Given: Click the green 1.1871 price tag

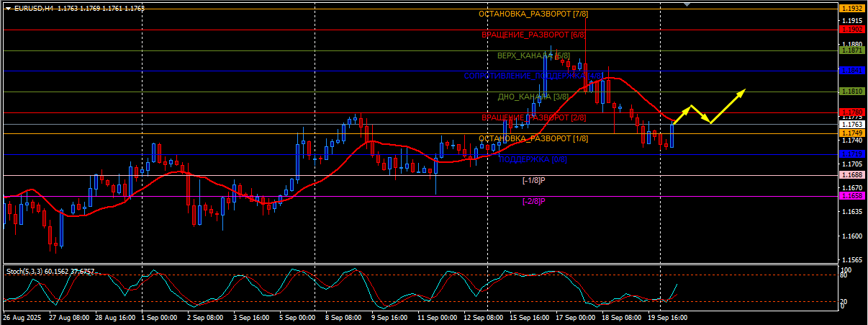Looking at the screenshot, I should point(852,50).
